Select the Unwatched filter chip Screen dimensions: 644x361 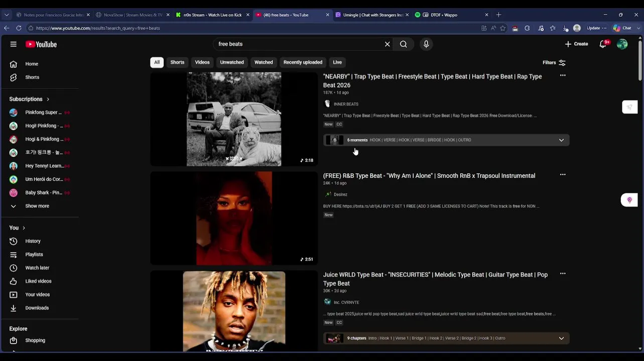[232, 62]
